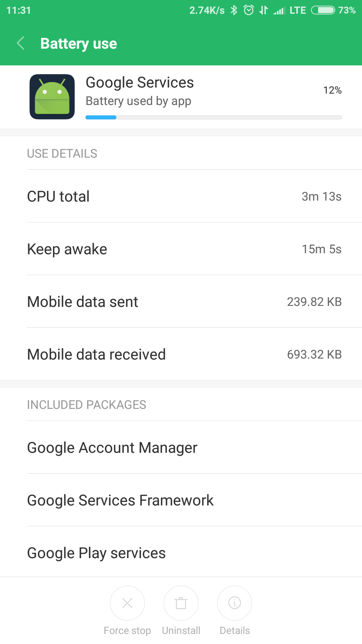This screenshot has width=362, height=644.
Task: Tap the back arrow icon
Action: [x=21, y=43]
